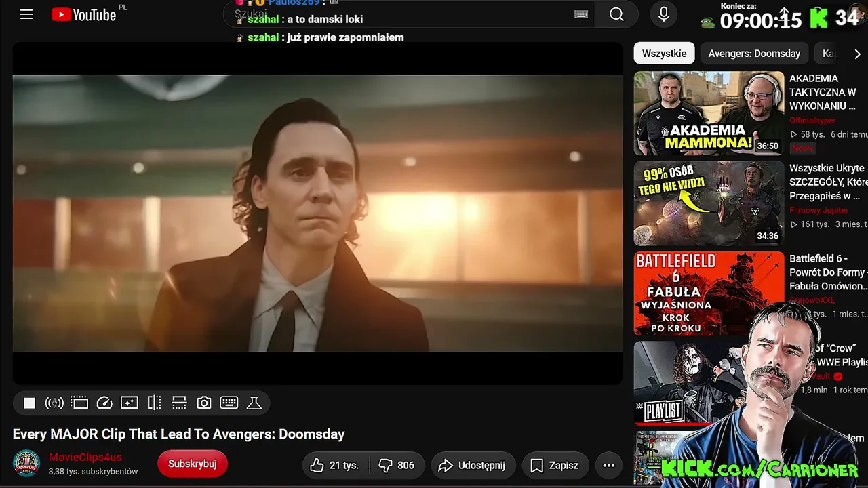This screenshot has width=868, height=488.
Task: Select the Wszystkie filter chip
Action: 664,54
